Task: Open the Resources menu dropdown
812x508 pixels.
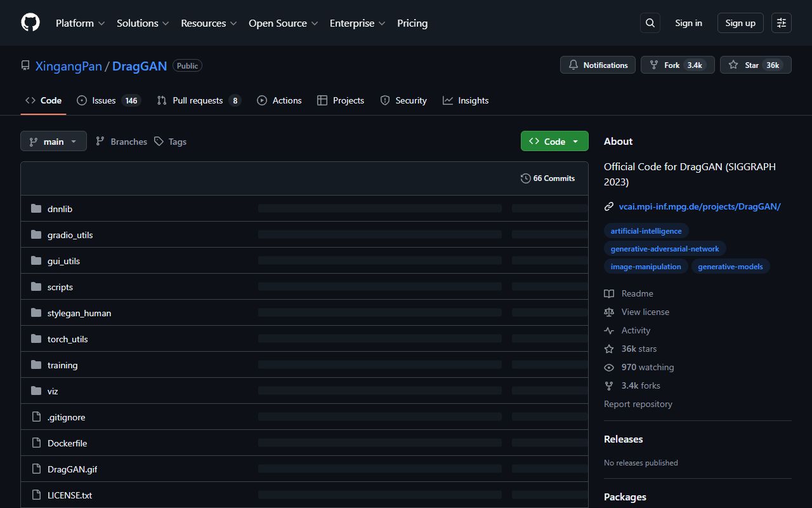Action: (208, 23)
